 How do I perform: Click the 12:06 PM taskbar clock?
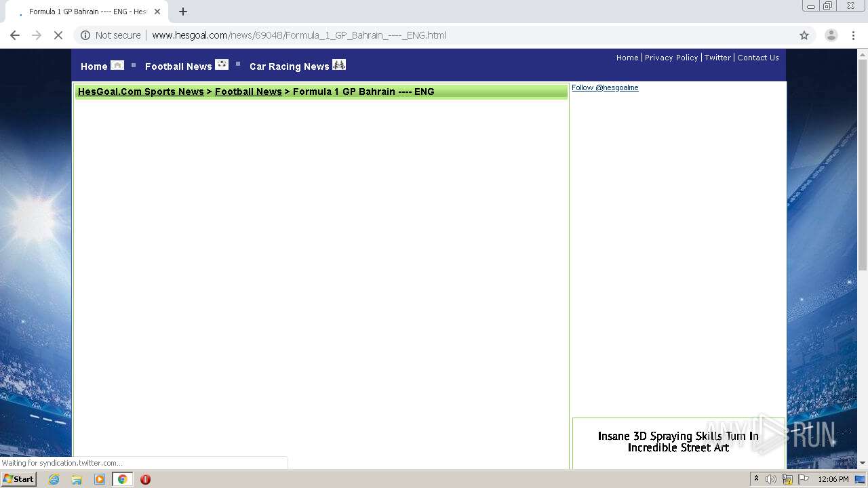(833, 479)
